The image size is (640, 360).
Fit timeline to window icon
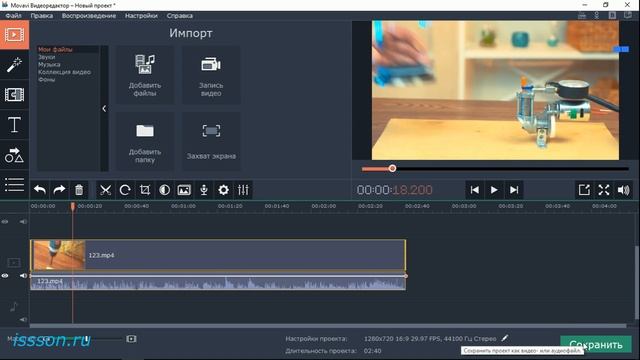tap(131, 339)
